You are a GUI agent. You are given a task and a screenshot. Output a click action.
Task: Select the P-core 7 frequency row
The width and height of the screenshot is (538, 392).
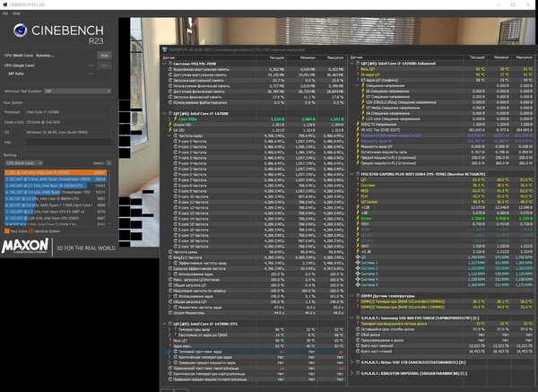tap(254, 180)
